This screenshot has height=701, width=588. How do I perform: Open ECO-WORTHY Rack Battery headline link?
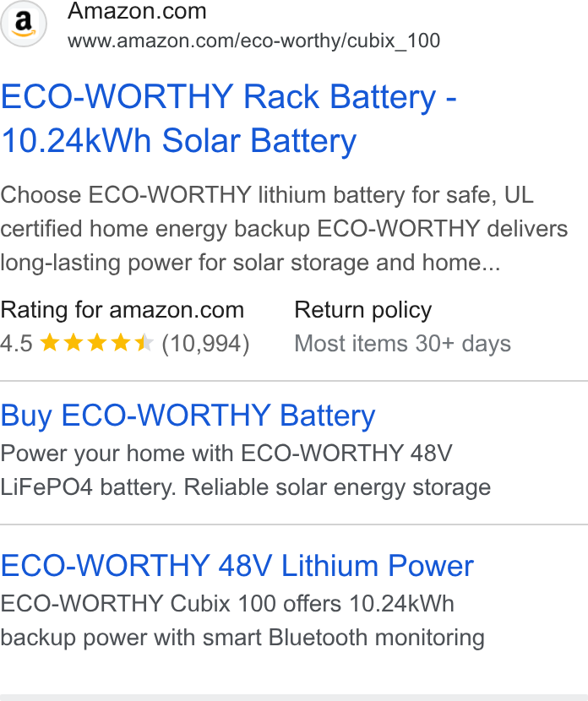(228, 118)
